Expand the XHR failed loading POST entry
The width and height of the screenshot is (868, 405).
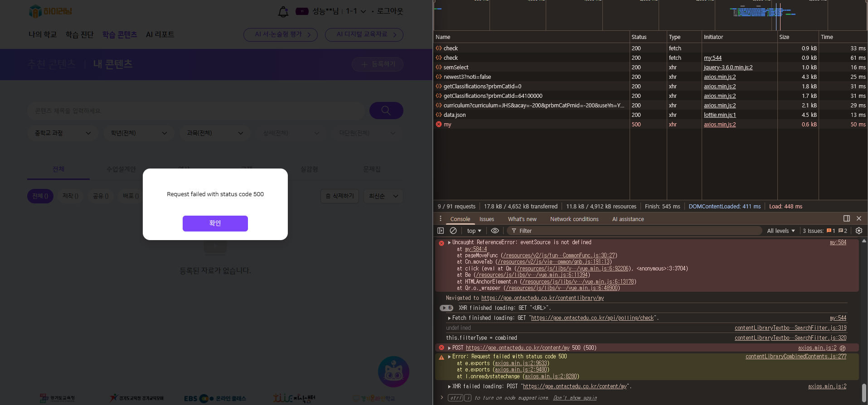pyautogui.click(x=449, y=386)
